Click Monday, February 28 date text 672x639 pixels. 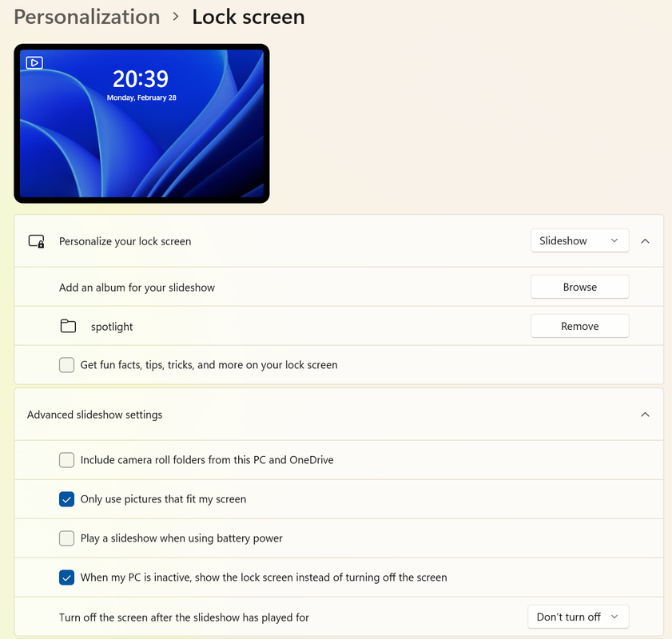(141, 97)
